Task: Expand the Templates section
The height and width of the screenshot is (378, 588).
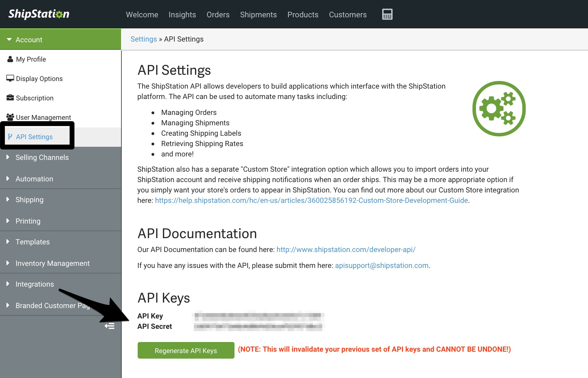Action: click(61, 242)
